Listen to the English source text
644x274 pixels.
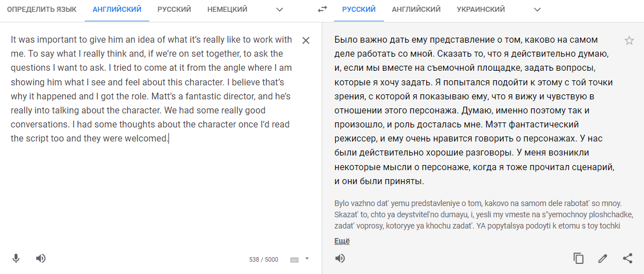(x=40, y=258)
